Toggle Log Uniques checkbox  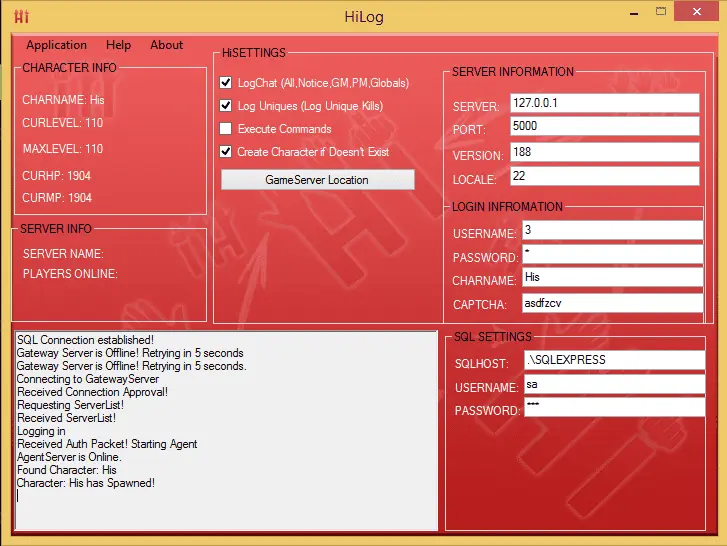pos(226,106)
